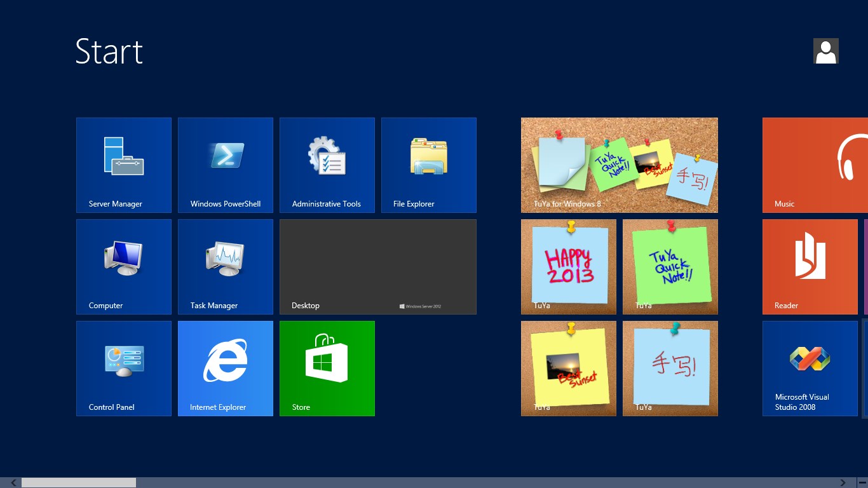
Task: Open the Administrative Tools tile
Action: (327, 165)
